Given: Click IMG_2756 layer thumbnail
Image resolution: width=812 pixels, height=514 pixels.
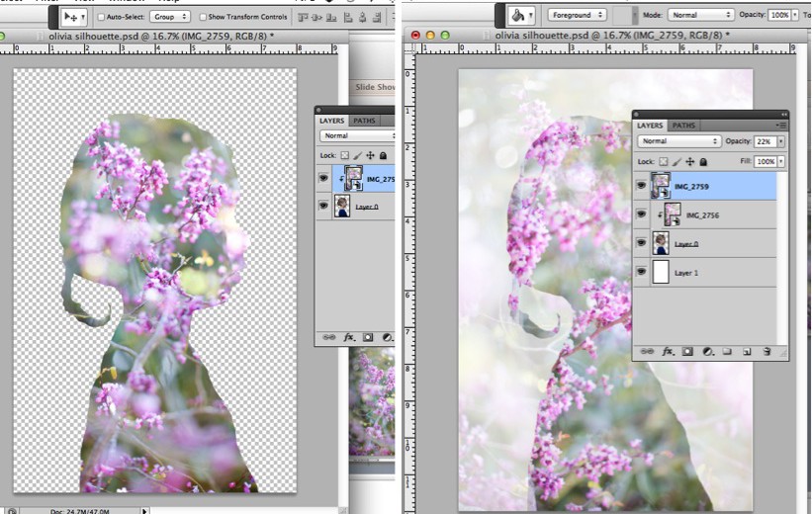Looking at the screenshot, I should click(673, 214).
